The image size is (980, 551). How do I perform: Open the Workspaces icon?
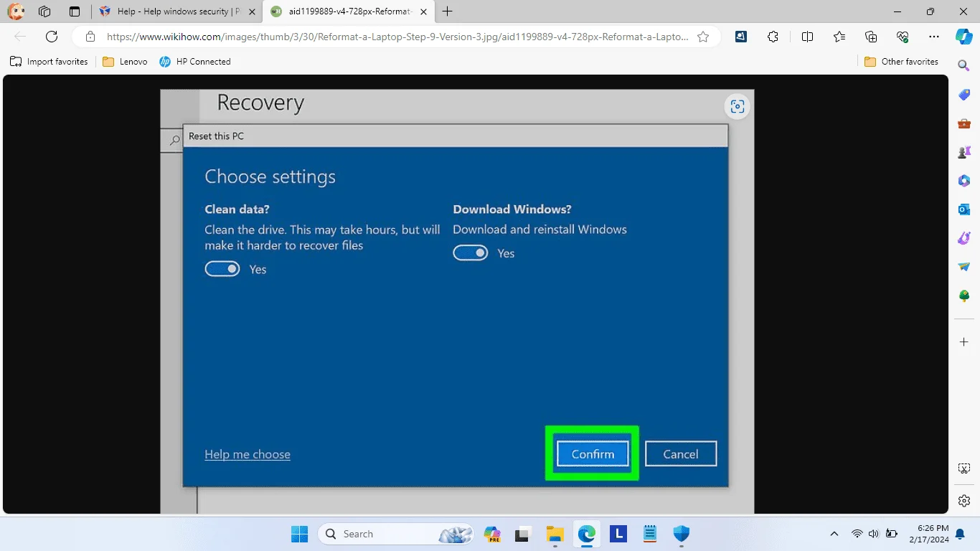pos(44,11)
